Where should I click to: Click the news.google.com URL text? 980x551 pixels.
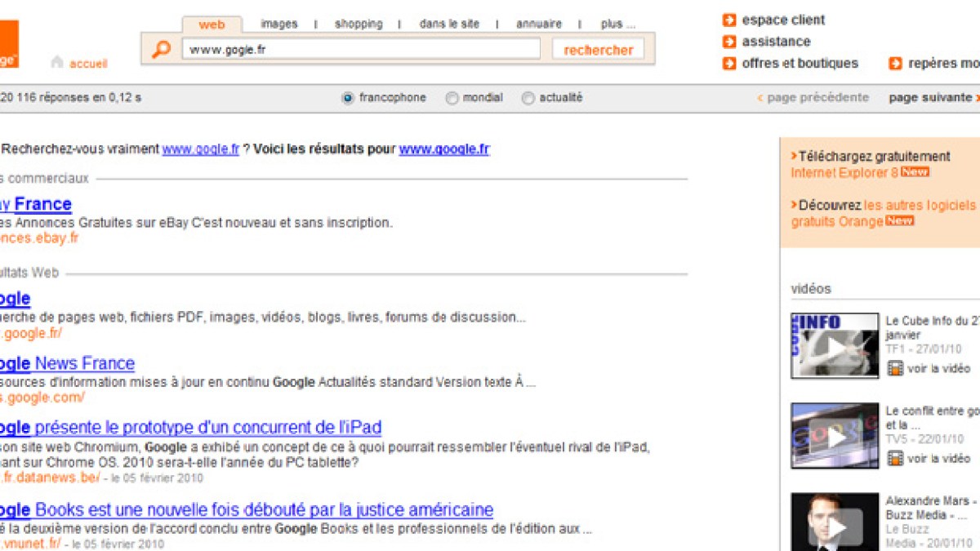[x=42, y=398]
